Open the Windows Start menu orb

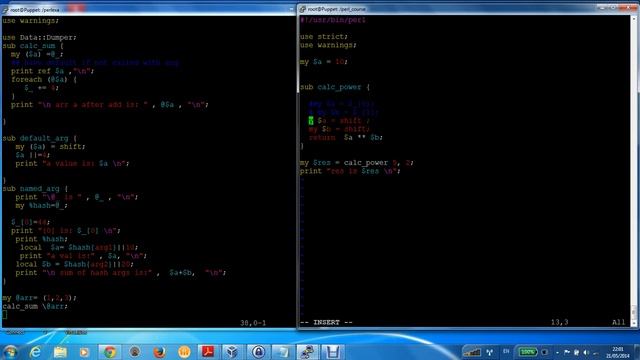10,351
